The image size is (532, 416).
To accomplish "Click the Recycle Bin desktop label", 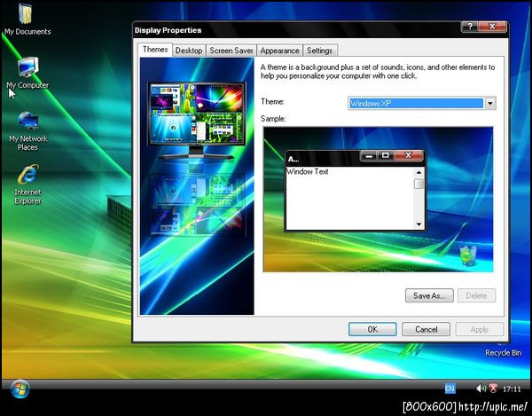I will (x=503, y=353).
